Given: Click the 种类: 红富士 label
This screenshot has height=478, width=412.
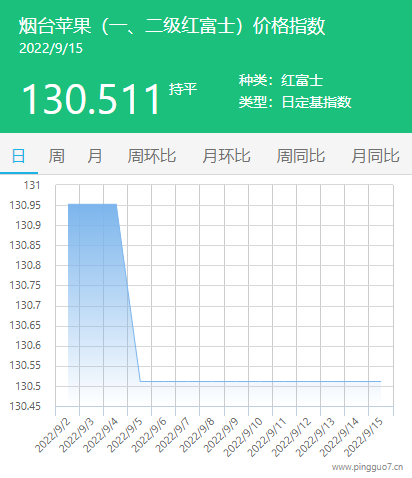Looking at the screenshot, I should (281, 80).
